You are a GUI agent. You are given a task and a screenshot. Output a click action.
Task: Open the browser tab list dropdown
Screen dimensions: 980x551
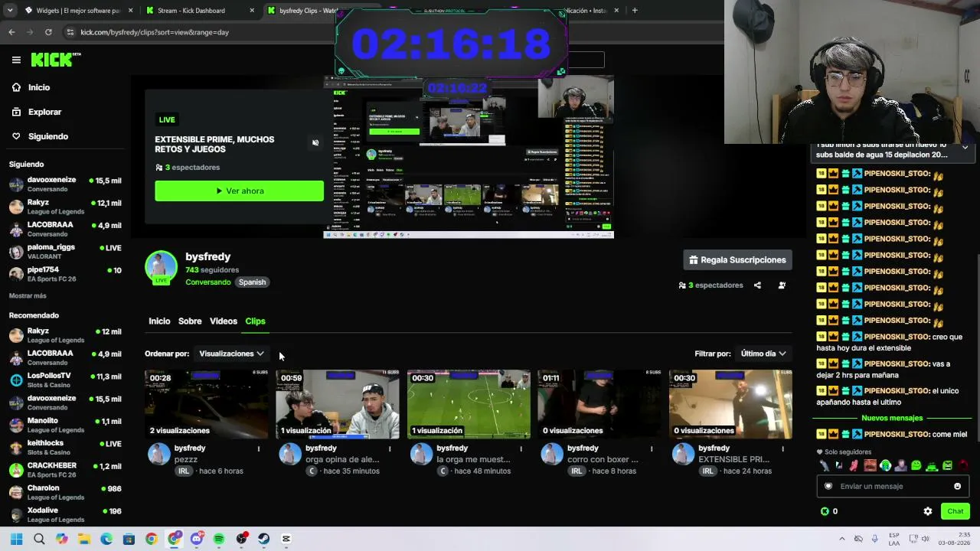[8, 10]
